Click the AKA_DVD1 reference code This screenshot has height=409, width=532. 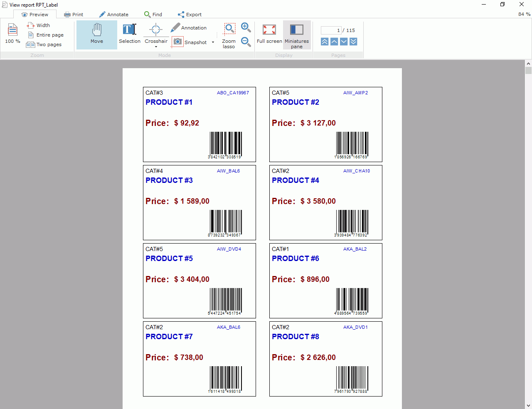355,327
